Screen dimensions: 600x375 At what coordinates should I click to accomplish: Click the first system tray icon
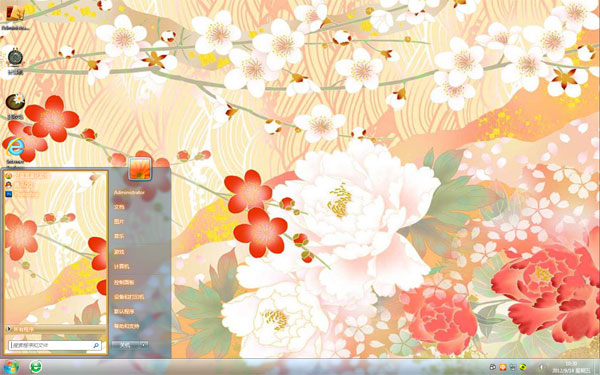493,367
